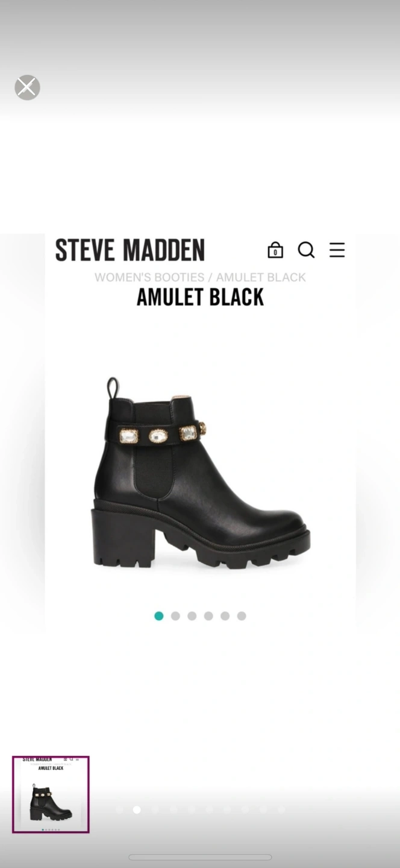Select the second carousel dot
400x868 pixels.
pyautogui.click(x=175, y=616)
